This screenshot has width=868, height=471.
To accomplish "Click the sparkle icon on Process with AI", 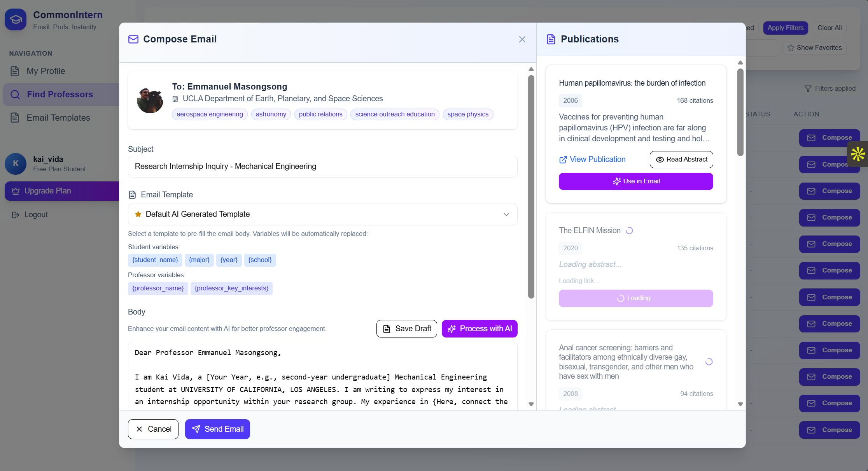I will click(x=451, y=329).
